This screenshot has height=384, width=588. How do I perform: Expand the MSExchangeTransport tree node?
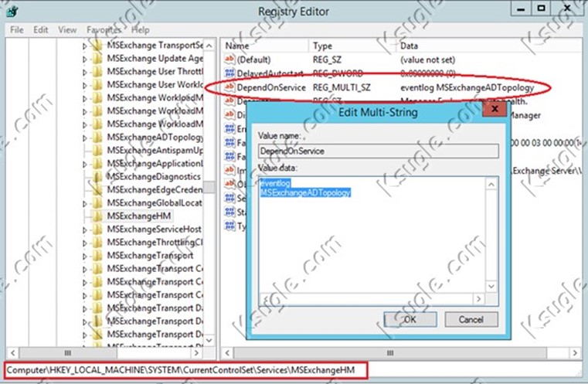[x=85, y=256]
